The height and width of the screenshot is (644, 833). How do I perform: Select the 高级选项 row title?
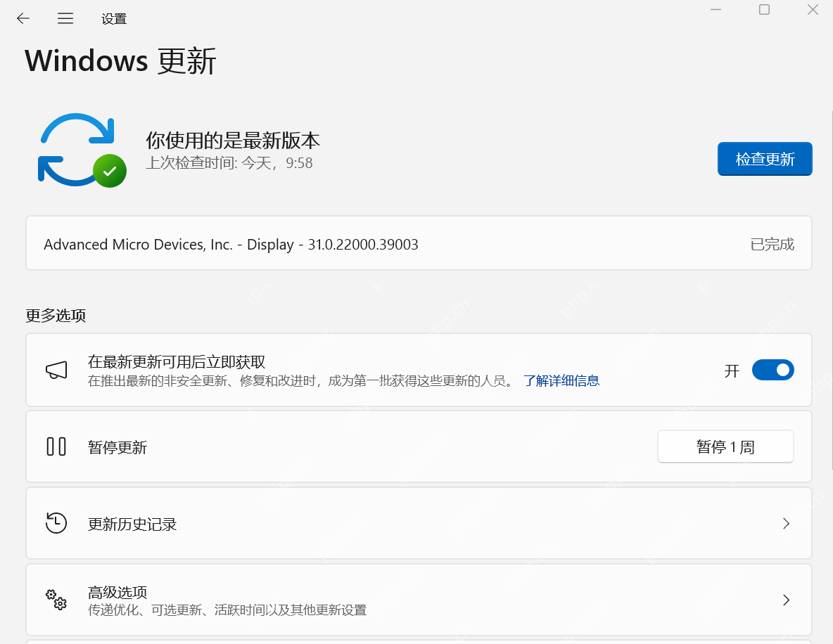(117, 592)
